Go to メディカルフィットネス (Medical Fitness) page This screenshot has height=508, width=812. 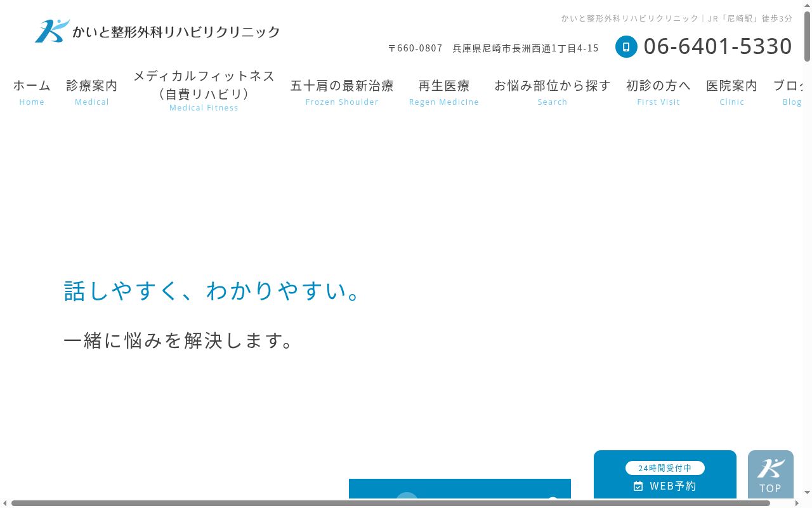point(204,90)
